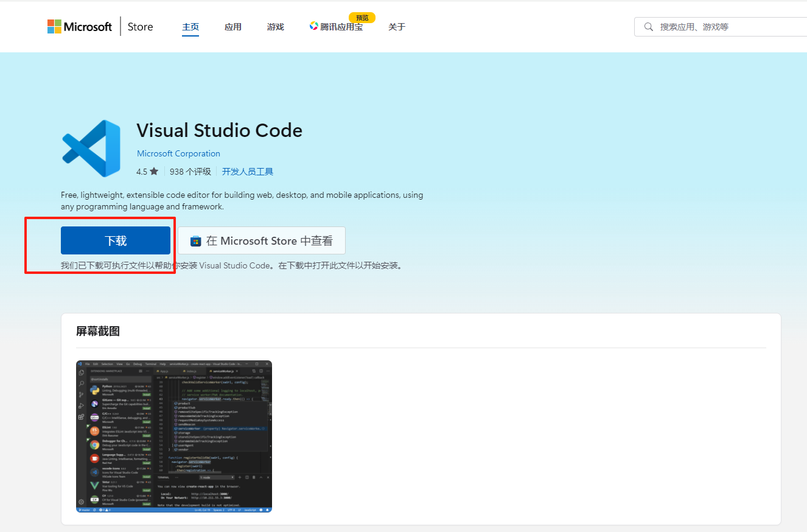
Task: Open the Store home link
Action: click(141, 27)
